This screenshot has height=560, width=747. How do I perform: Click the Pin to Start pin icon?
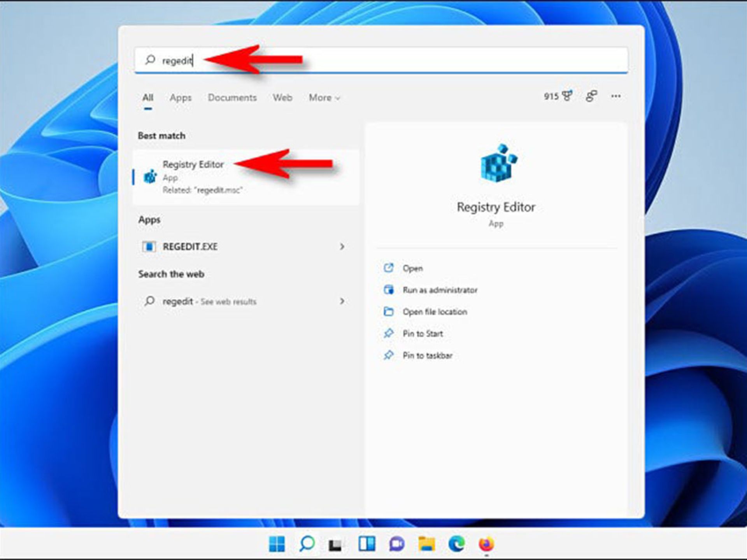(x=389, y=333)
